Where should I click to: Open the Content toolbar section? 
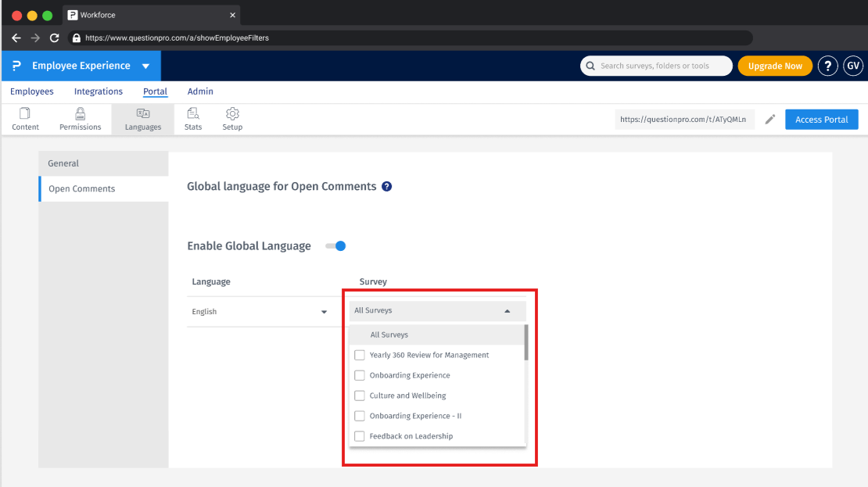tap(26, 119)
